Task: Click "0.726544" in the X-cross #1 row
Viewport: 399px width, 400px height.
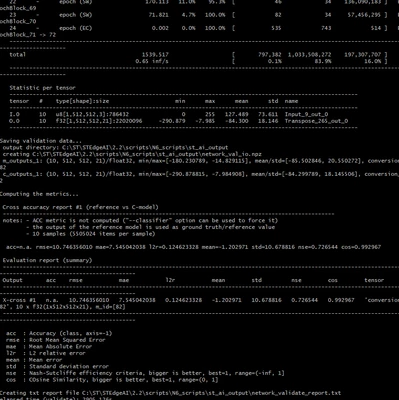Action: click(x=305, y=300)
